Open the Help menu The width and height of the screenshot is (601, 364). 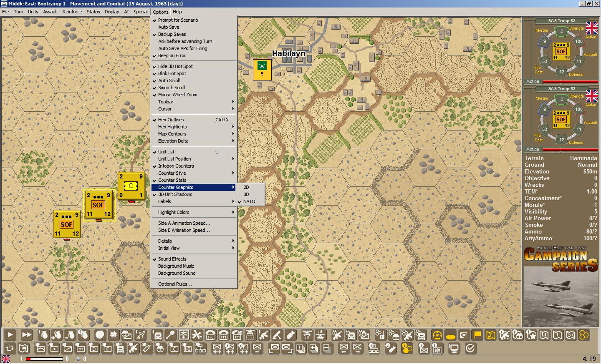pos(177,12)
